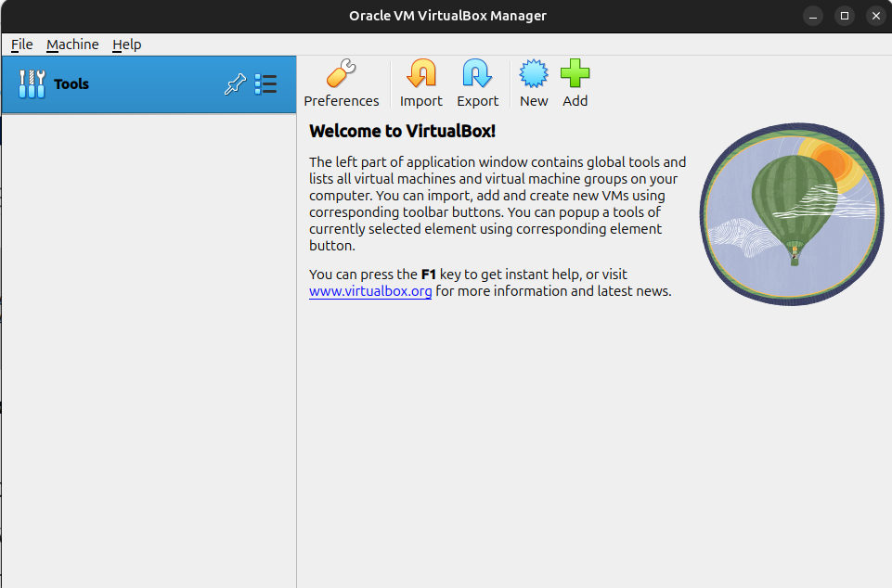892x588 pixels.
Task: Click the Tools pin icon
Action: 235,84
